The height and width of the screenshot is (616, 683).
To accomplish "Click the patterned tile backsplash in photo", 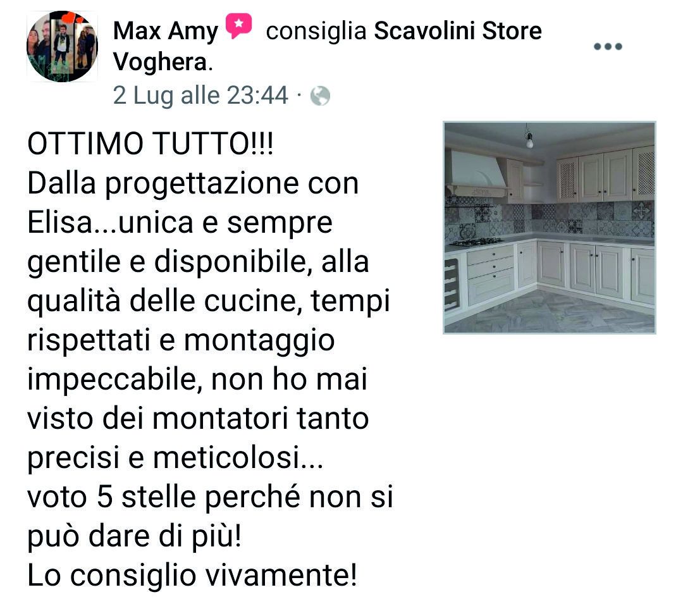I will pyautogui.click(x=550, y=218).
